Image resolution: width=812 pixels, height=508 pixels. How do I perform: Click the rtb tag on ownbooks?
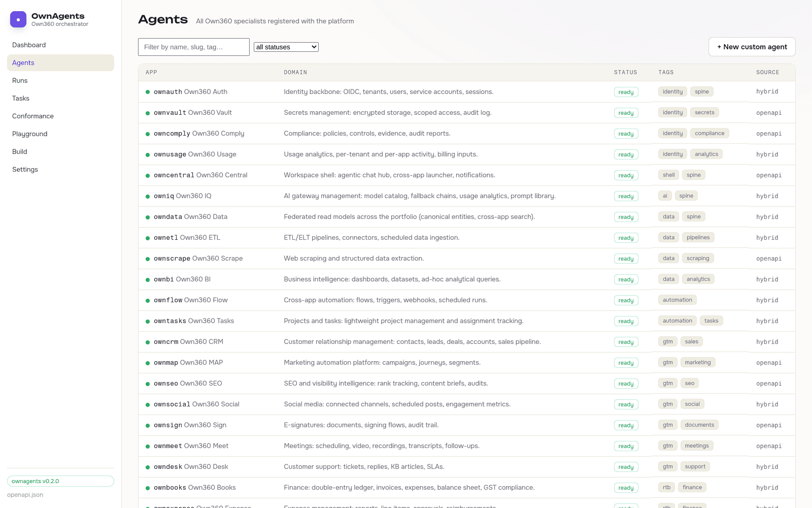666,488
